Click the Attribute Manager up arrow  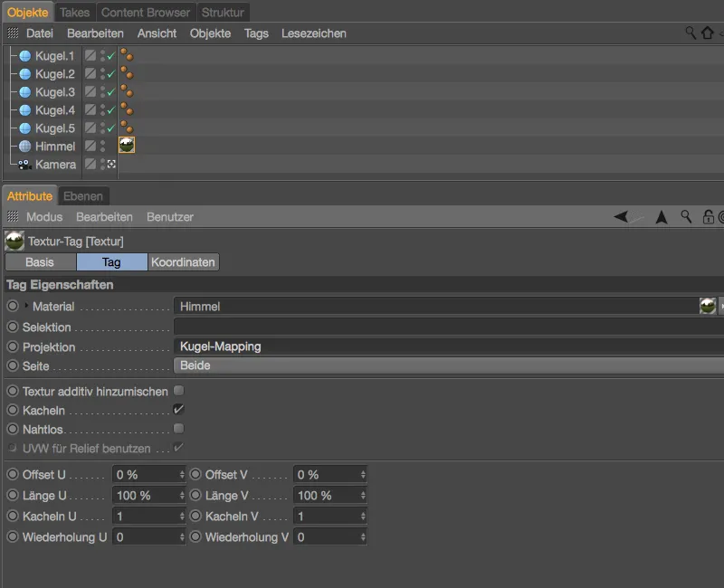coord(662,217)
